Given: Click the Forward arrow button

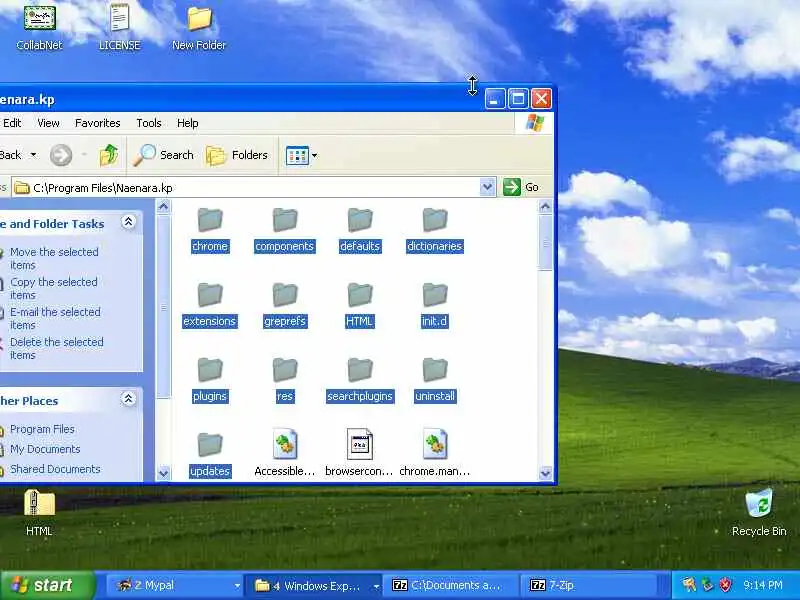Looking at the screenshot, I should coord(61,155).
